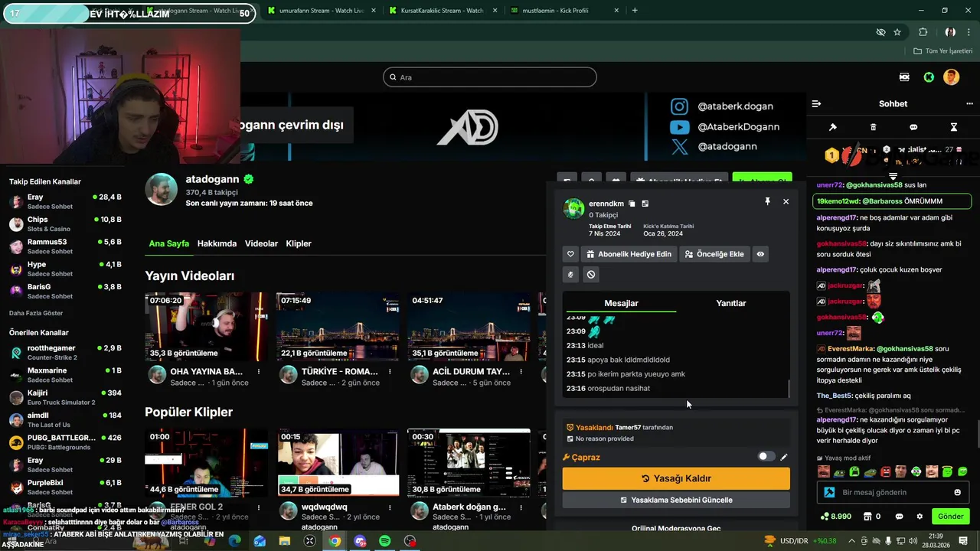Click the trash can icon in the chat toolbar
Viewport: 980px width, 551px height.
874,127
